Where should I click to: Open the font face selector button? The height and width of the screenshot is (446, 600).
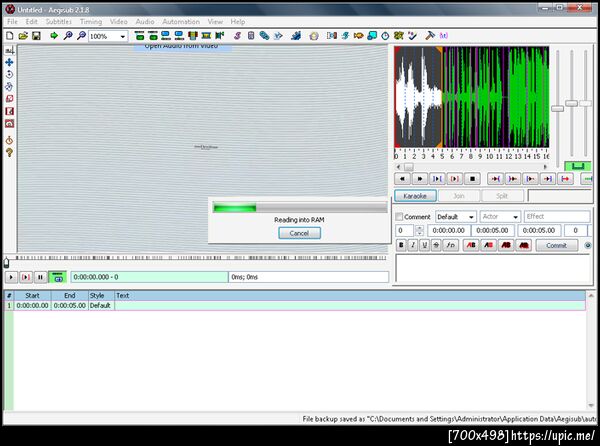pyautogui.click(x=451, y=245)
